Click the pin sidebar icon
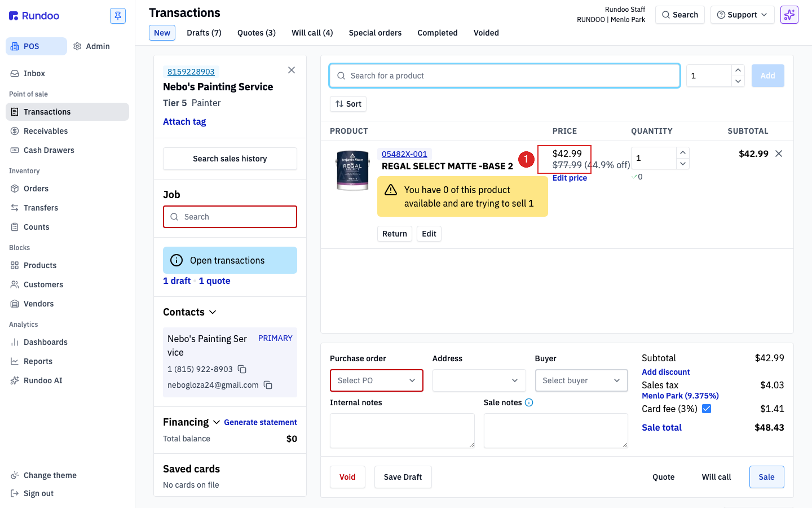The height and width of the screenshot is (508, 812). 118,16
